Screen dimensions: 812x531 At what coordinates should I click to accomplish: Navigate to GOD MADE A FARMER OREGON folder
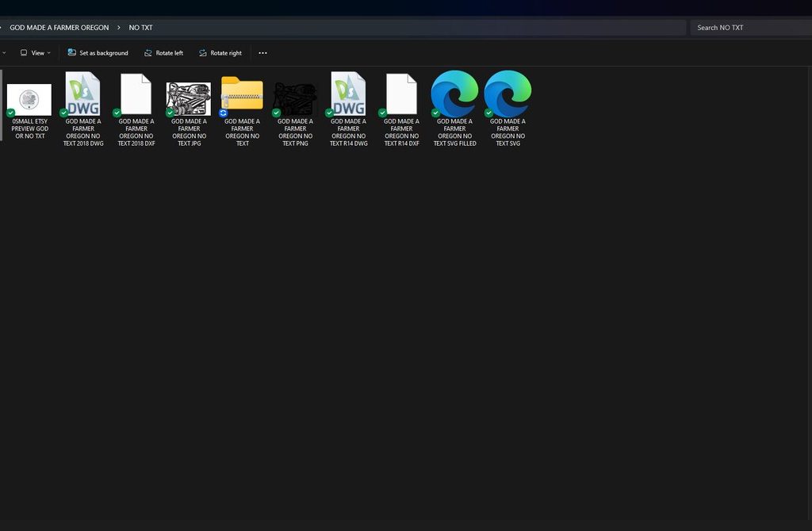tap(59, 28)
